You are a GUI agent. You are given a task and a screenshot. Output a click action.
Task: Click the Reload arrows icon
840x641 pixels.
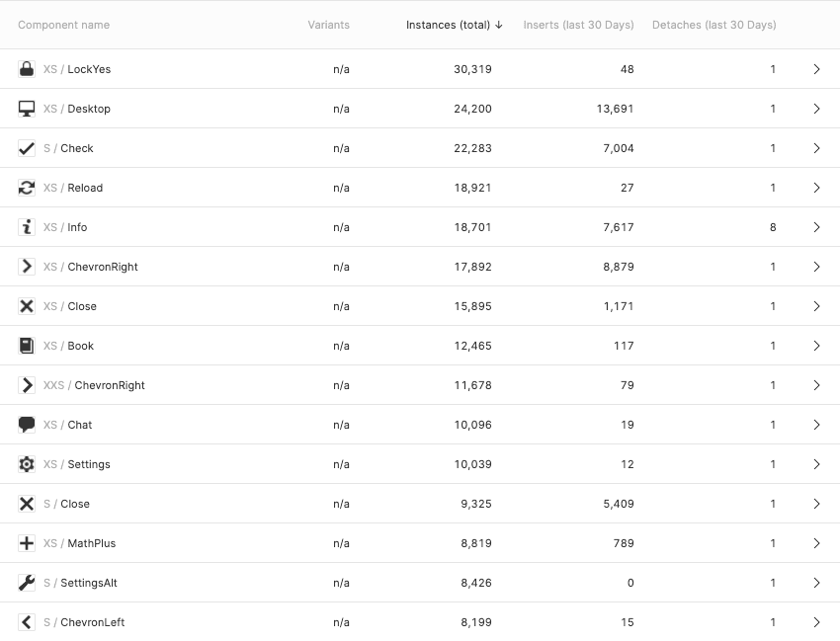27,188
